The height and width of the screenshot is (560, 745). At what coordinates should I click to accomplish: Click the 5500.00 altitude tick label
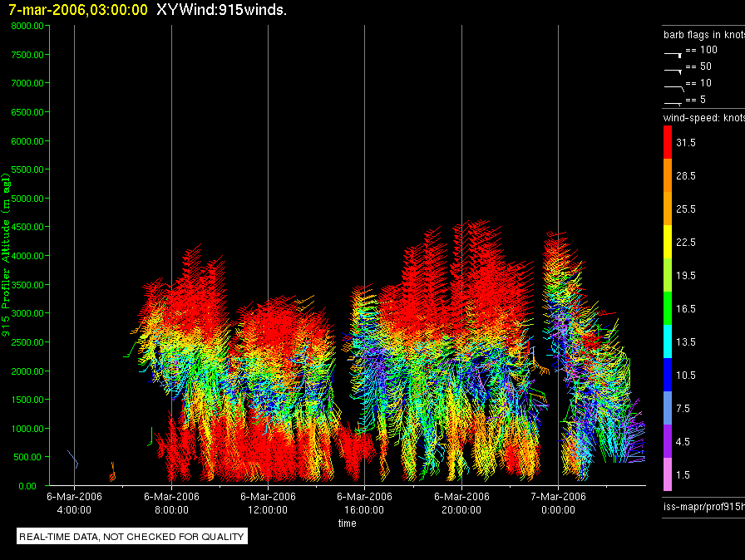(x=27, y=169)
